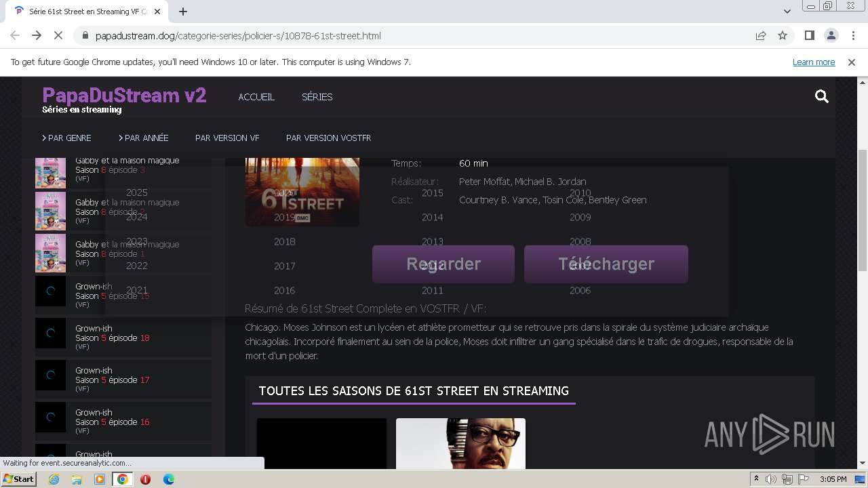This screenshot has height=488, width=868.
Task: Go back to the previous page
Action: click(15, 35)
